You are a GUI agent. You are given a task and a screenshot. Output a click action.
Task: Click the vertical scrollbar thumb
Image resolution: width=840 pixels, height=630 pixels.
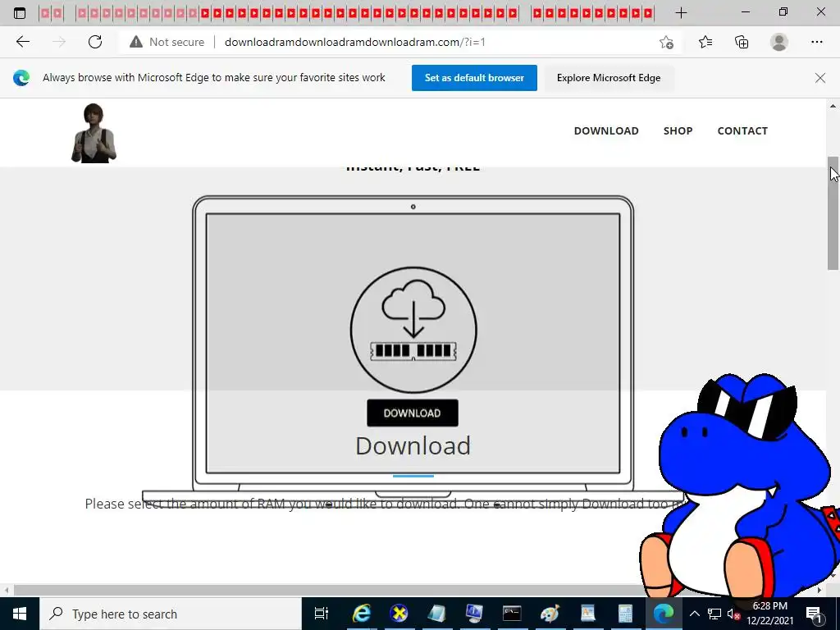coord(833,213)
